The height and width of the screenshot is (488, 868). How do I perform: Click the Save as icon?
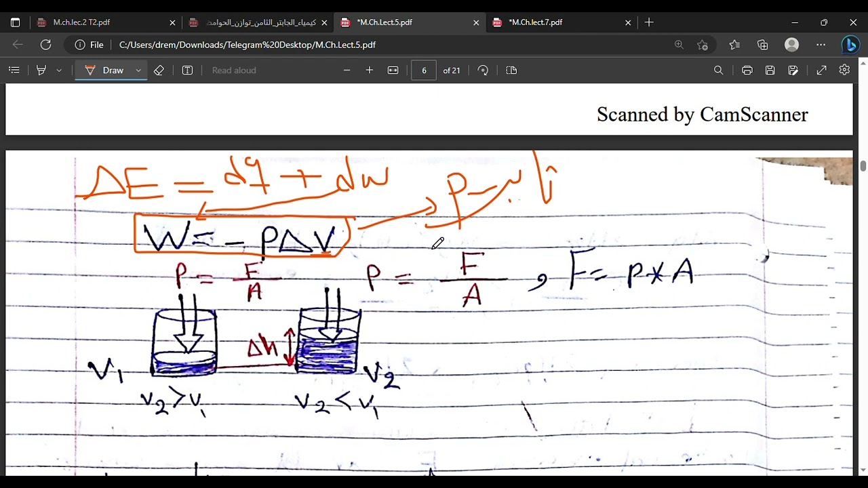click(793, 70)
